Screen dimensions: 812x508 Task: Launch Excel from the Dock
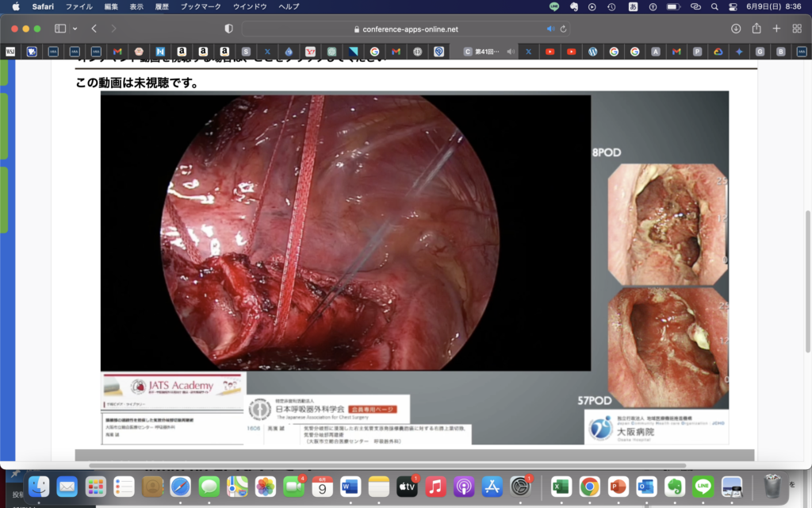tap(561, 486)
